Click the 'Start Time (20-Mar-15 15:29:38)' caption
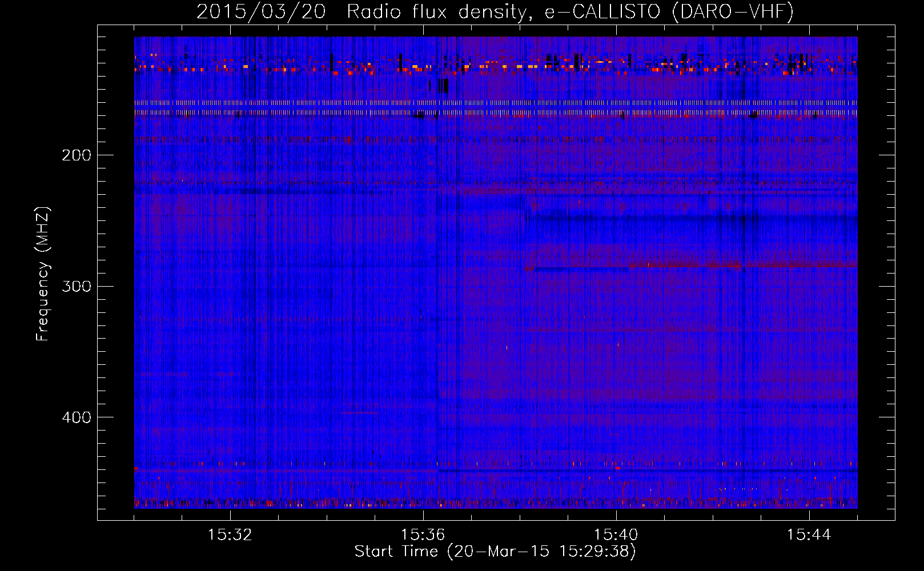Image resolution: width=924 pixels, height=571 pixels. click(x=495, y=552)
